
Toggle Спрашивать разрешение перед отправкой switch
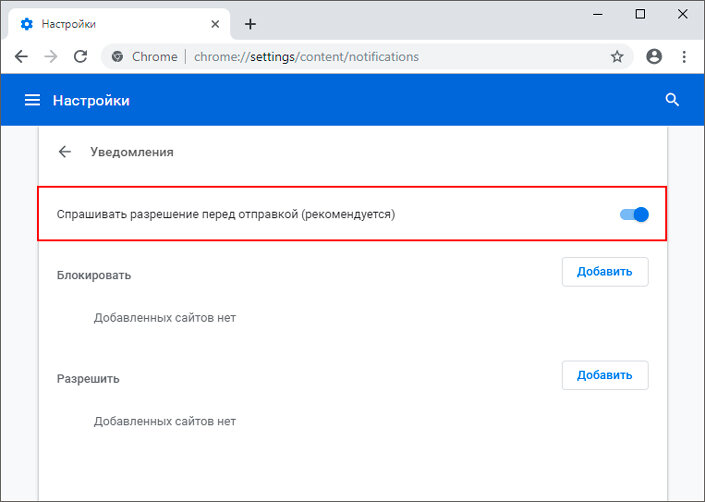point(634,214)
